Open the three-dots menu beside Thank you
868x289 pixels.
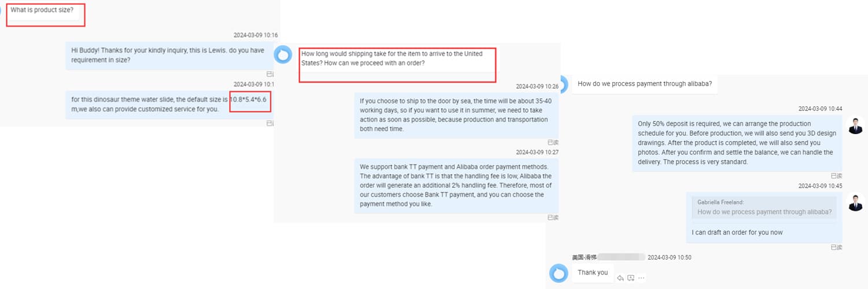pyautogui.click(x=641, y=278)
